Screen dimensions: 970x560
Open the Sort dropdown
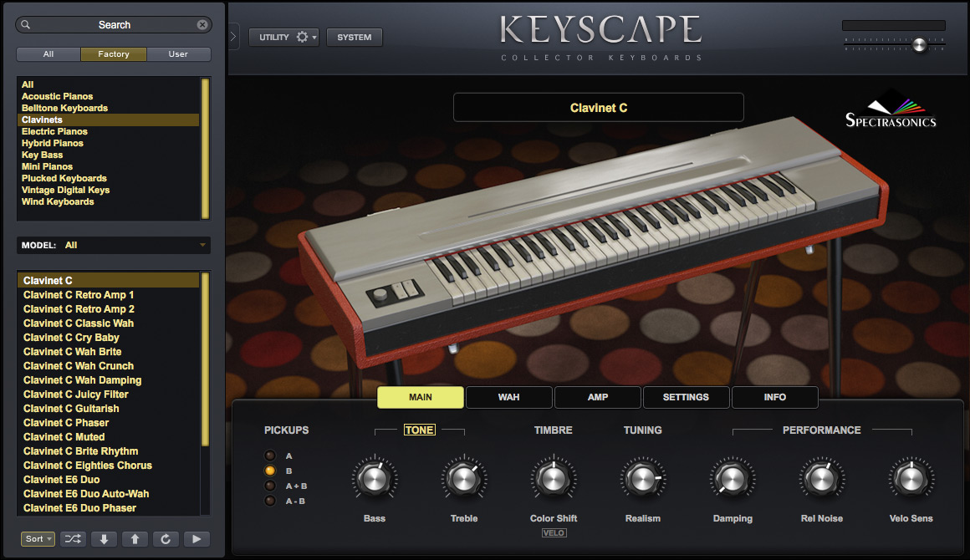[x=38, y=539]
